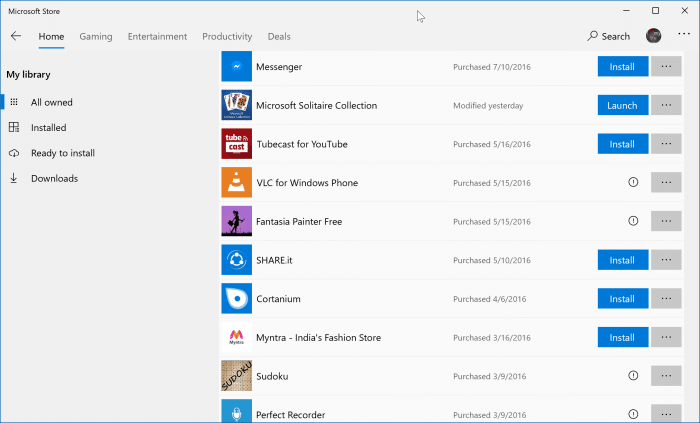The width and height of the screenshot is (700, 423).
Task: Switch to the Deals tab
Action: [x=279, y=37]
